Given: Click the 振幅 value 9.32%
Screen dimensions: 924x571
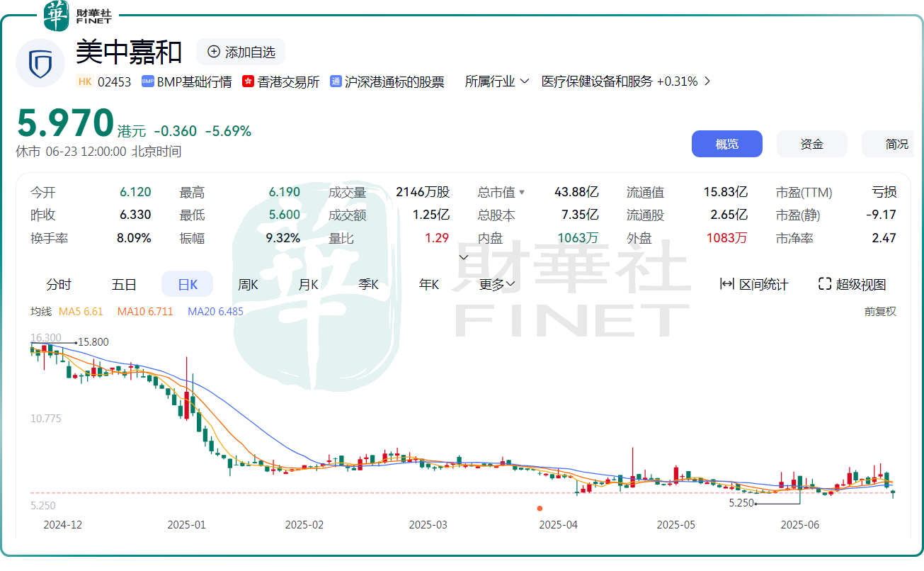Looking at the screenshot, I should tap(283, 238).
